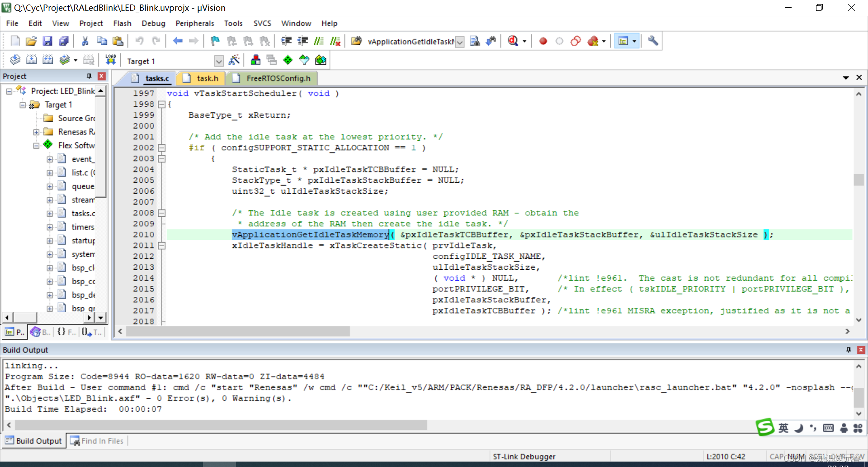
Task: Click Manage Run-Time Environment green diamond
Action: coord(288,60)
